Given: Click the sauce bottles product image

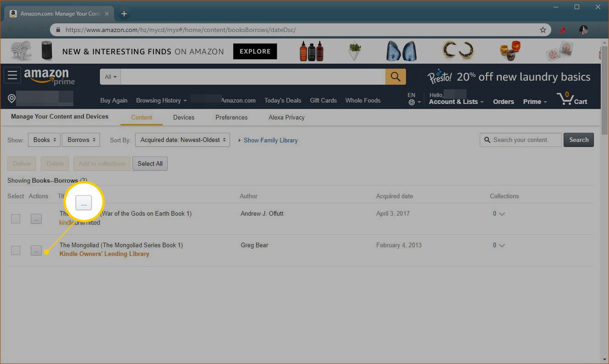Looking at the screenshot, I should pyautogui.click(x=312, y=51).
